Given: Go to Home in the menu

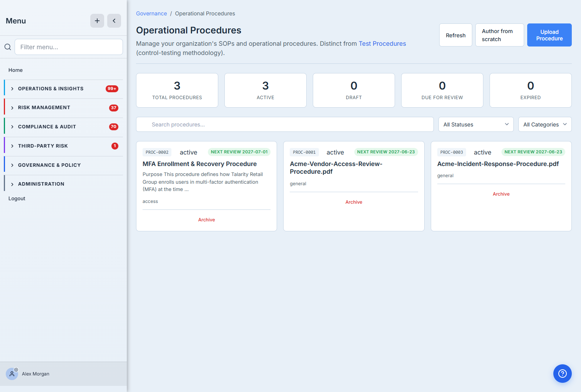Looking at the screenshot, I should tap(15, 70).
